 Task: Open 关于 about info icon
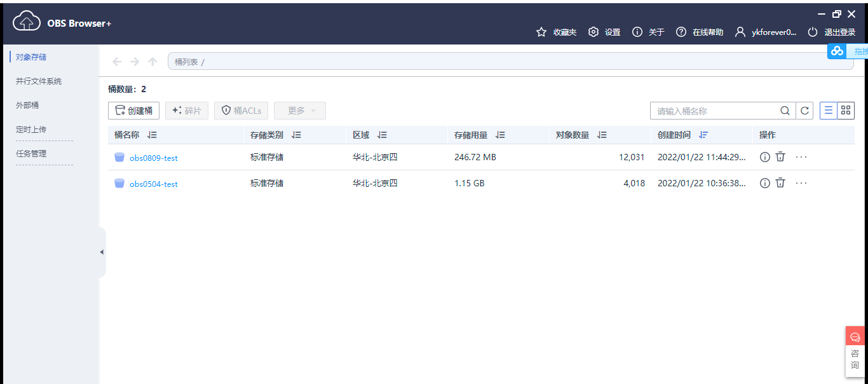[x=637, y=32]
